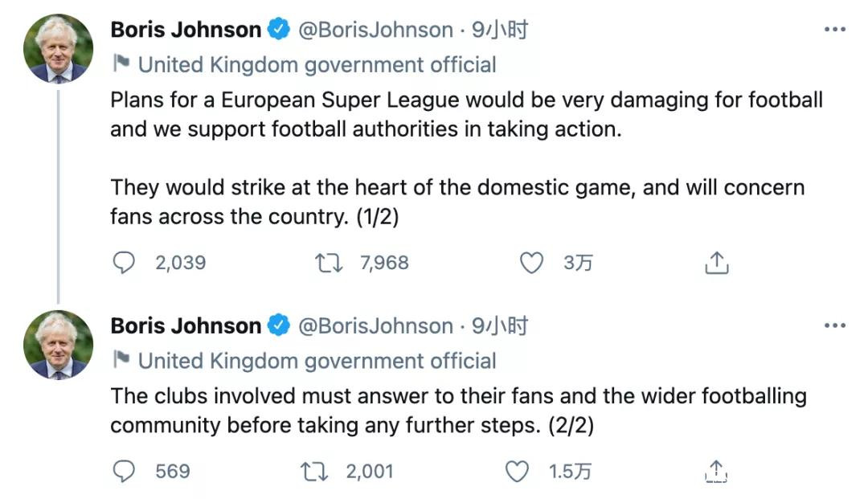Click @BorisJohnson handle in second tweet
Image resolution: width=868 pixels, height=499 pixels.
point(375,326)
